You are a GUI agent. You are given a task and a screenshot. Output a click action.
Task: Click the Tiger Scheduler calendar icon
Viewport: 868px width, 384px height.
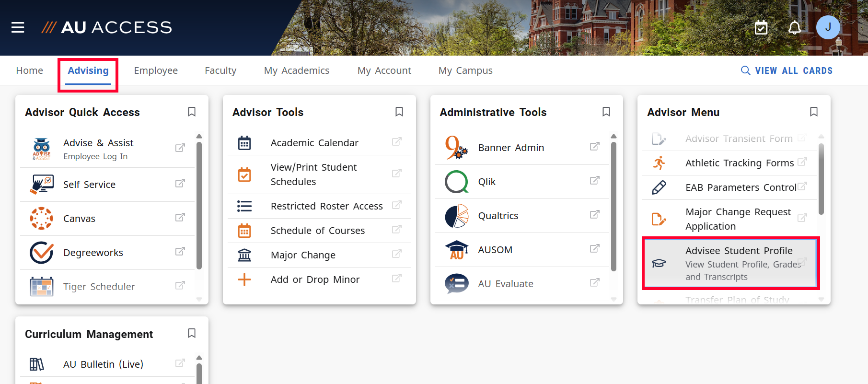tap(42, 287)
